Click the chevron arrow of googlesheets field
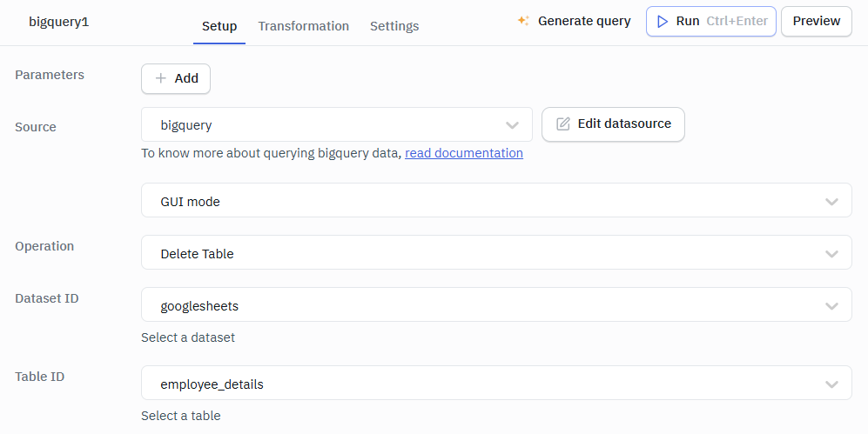The image size is (868, 434). [831, 306]
